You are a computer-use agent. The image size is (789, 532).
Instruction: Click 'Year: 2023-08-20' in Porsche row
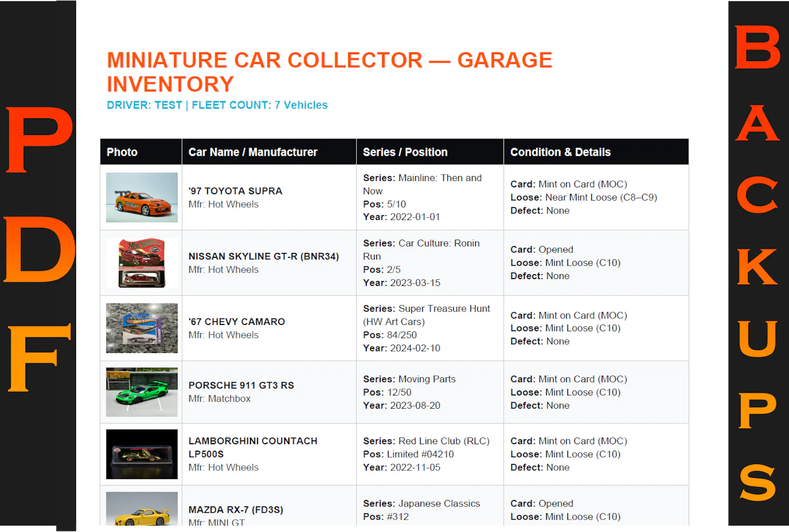pyautogui.click(x=402, y=405)
